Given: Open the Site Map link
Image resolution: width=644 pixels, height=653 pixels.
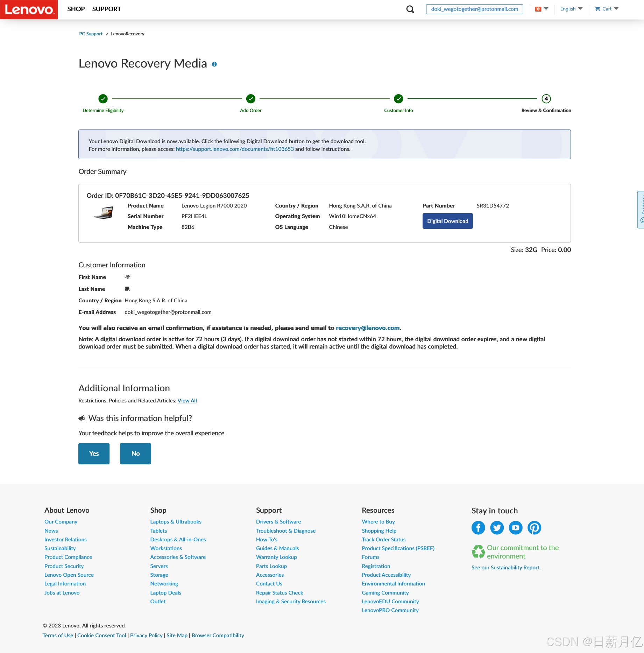Looking at the screenshot, I should (x=177, y=636).
